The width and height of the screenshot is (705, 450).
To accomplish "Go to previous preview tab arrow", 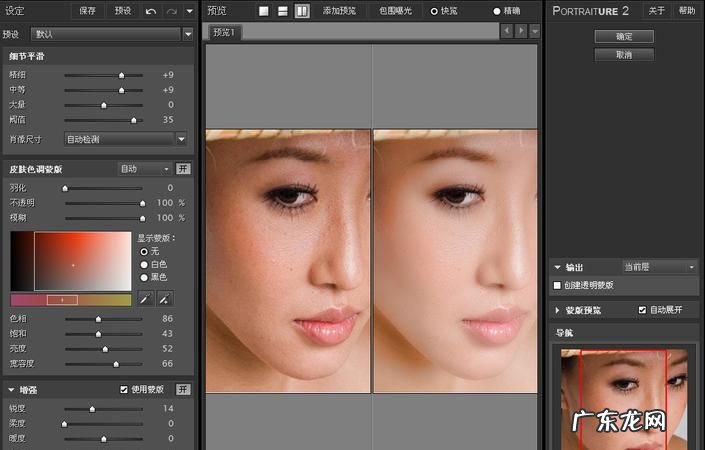I will tap(507, 31).
